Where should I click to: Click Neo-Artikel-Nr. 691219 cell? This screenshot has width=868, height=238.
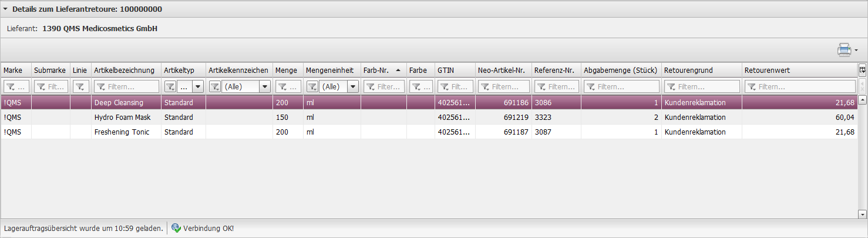(503, 117)
